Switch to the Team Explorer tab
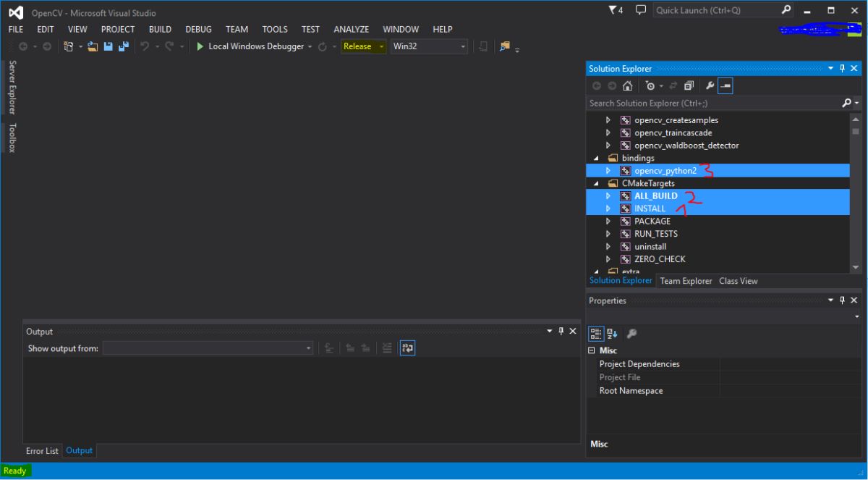Viewport: 868px width, 480px height. (x=686, y=281)
